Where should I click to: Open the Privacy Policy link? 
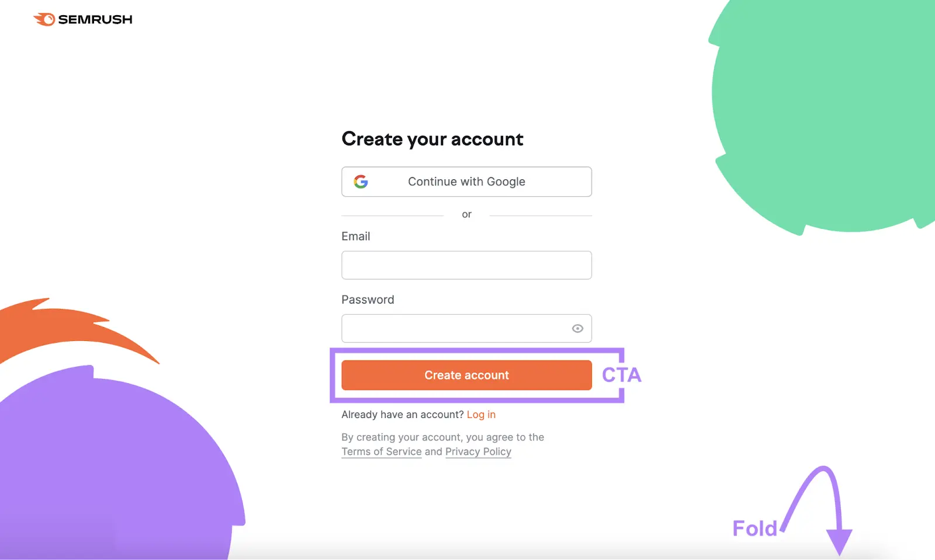tap(478, 451)
